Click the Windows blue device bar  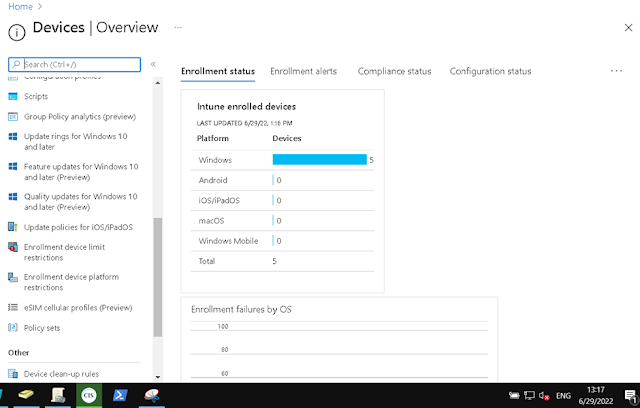tap(320, 160)
